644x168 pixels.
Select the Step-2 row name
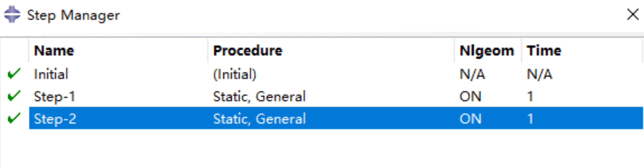click(55, 119)
